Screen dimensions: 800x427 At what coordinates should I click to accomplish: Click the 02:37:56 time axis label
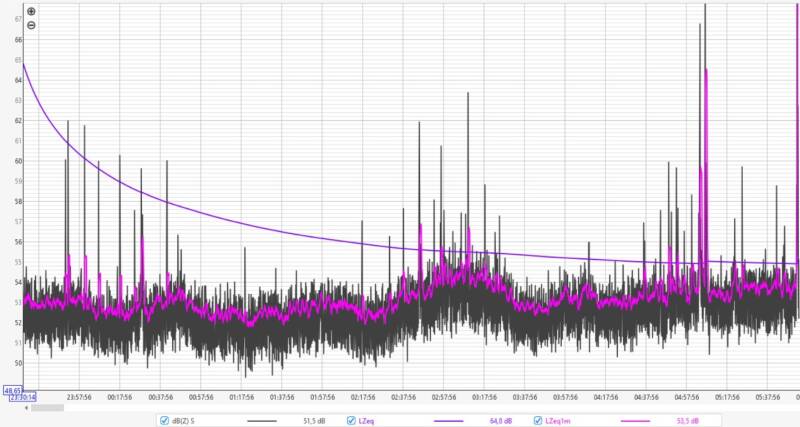click(403, 397)
